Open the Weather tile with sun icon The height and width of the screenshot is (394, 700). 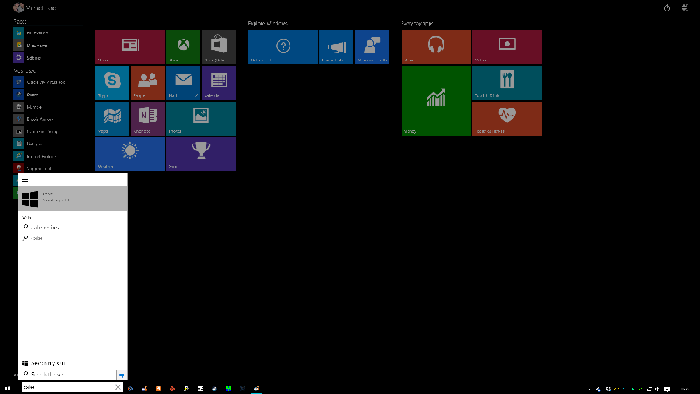(130, 154)
